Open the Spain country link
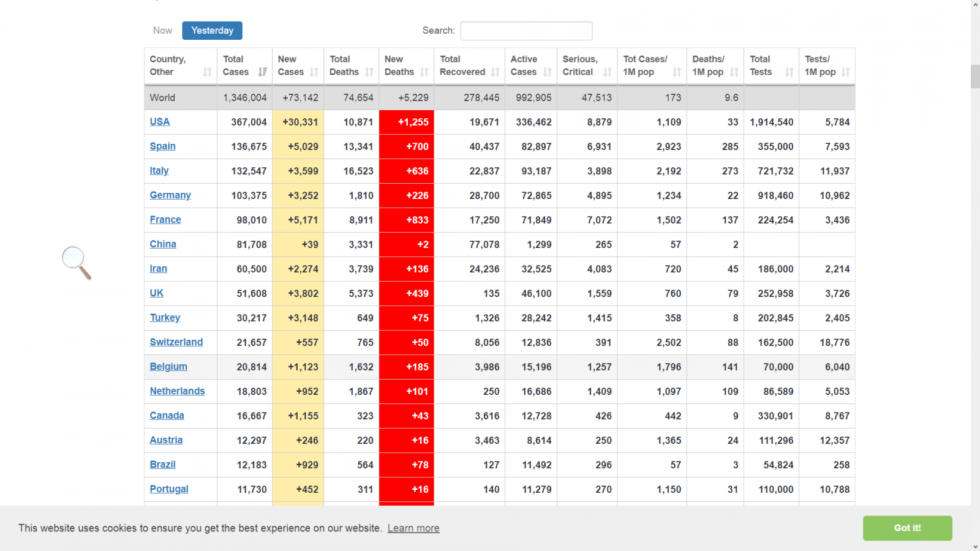 (163, 146)
